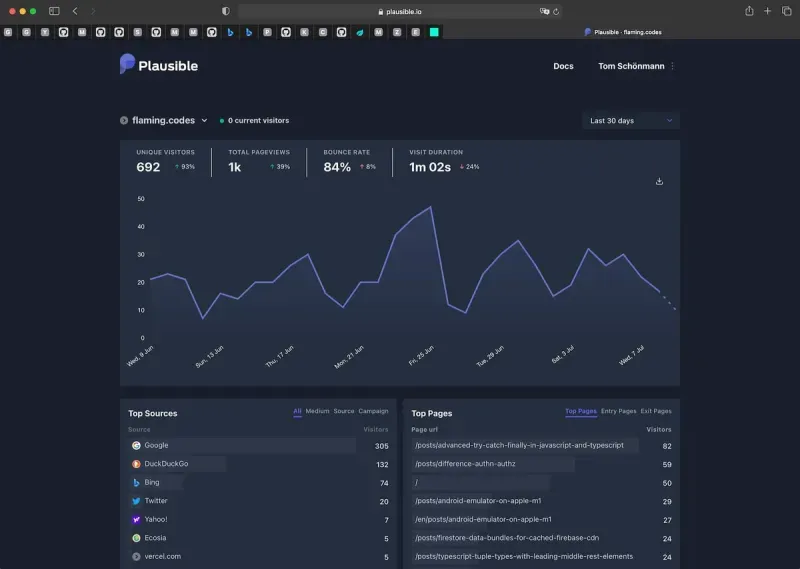Open the privacy shield report icon
Image resolution: width=800 pixels, height=569 pixels.
coord(226,11)
